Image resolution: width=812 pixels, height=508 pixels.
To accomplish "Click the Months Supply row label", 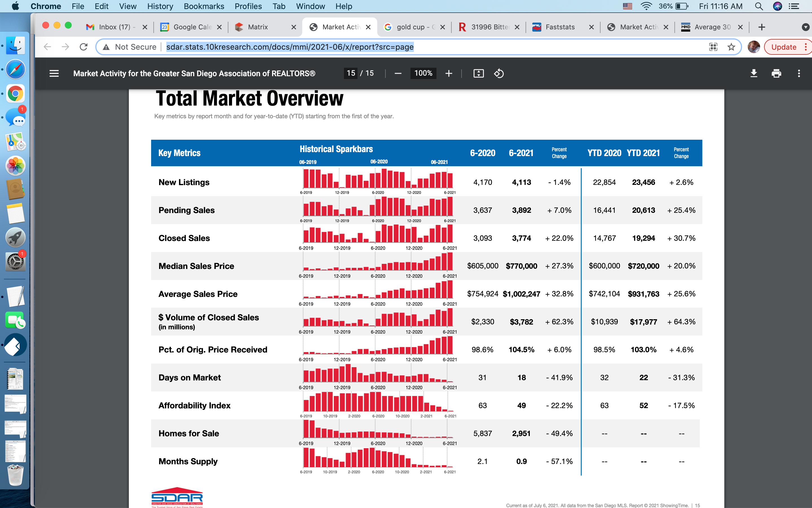I will (x=188, y=461).
